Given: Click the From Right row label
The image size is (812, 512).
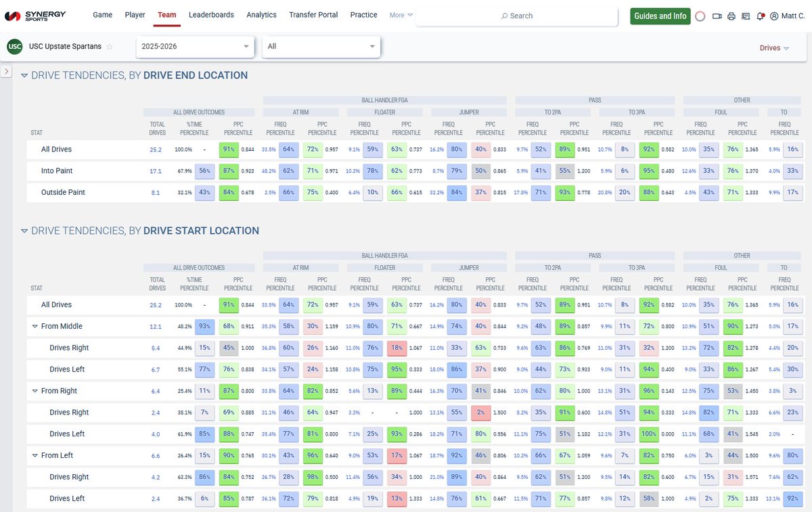Looking at the screenshot, I should tap(59, 391).
